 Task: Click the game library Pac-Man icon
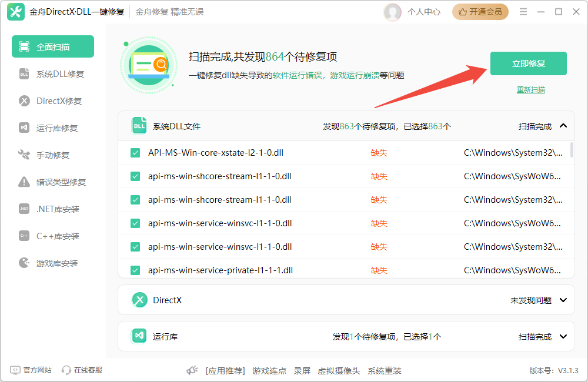pos(24,263)
